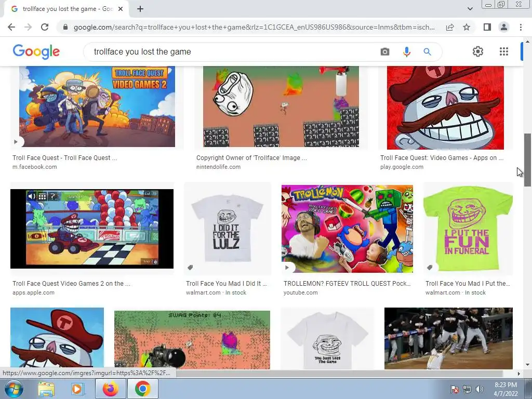532x399 pixels.
Task: Open the Chrome profile avatar icon
Action: point(504,27)
